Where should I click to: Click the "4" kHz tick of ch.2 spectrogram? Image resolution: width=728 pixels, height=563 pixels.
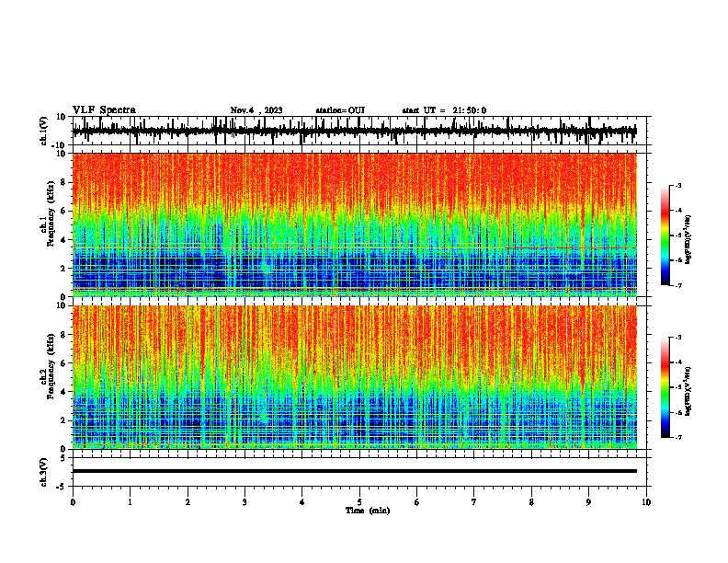click(63, 392)
